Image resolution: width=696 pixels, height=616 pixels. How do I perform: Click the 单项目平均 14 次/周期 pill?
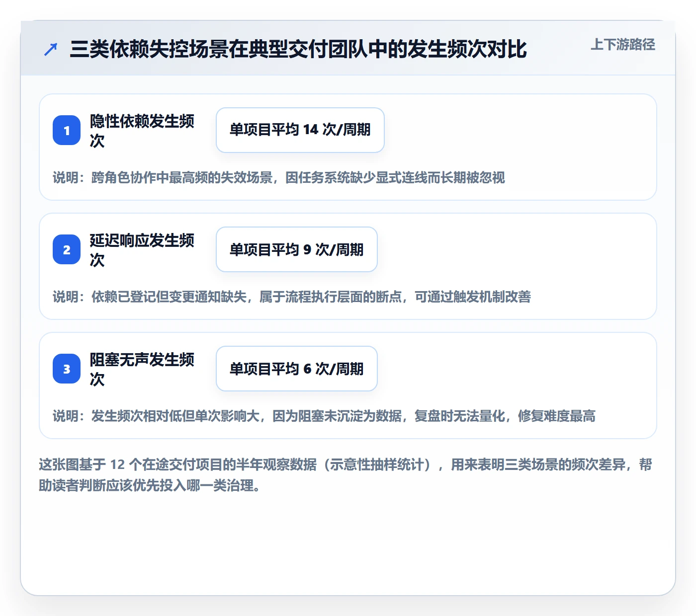(x=300, y=130)
